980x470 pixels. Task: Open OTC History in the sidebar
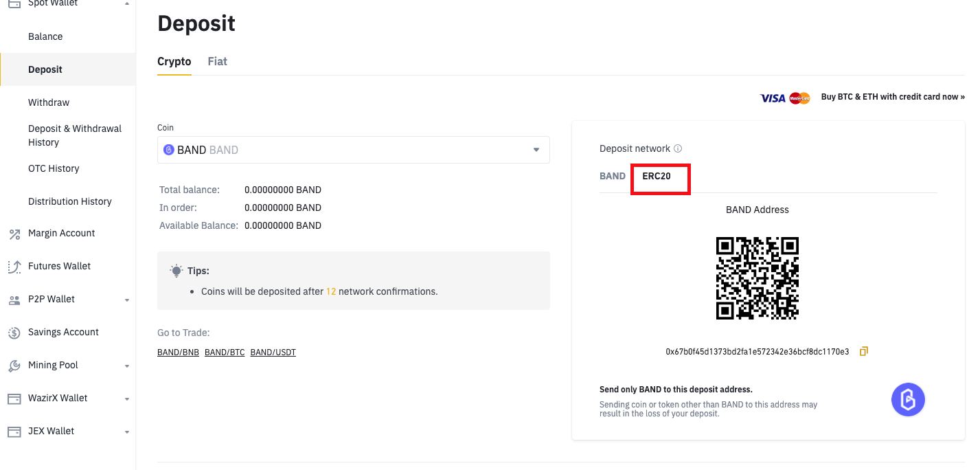(54, 168)
